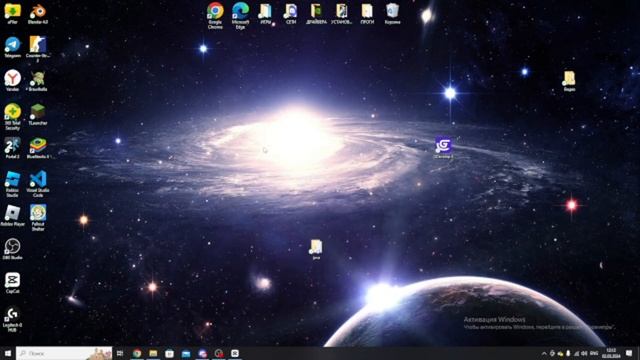The height and width of the screenshot is (360, 640).
Task: Select the Brawlhalla game icon
Action: 38,81
